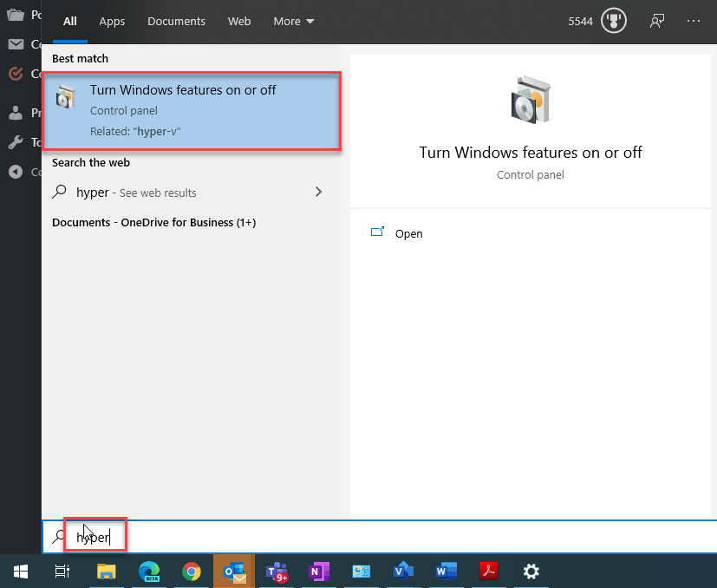Open OneNote from the taskbar

319,572
